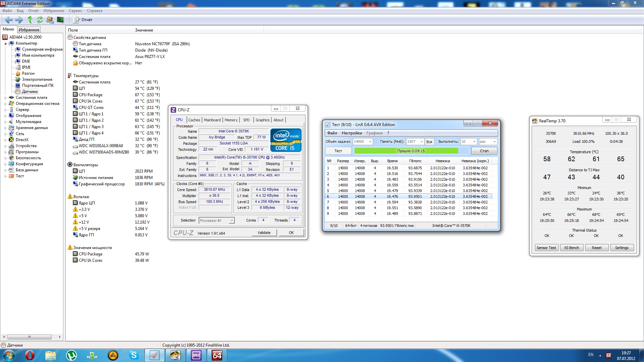Click the Sensor Test button in RealTemp

[x=546, y=248]
